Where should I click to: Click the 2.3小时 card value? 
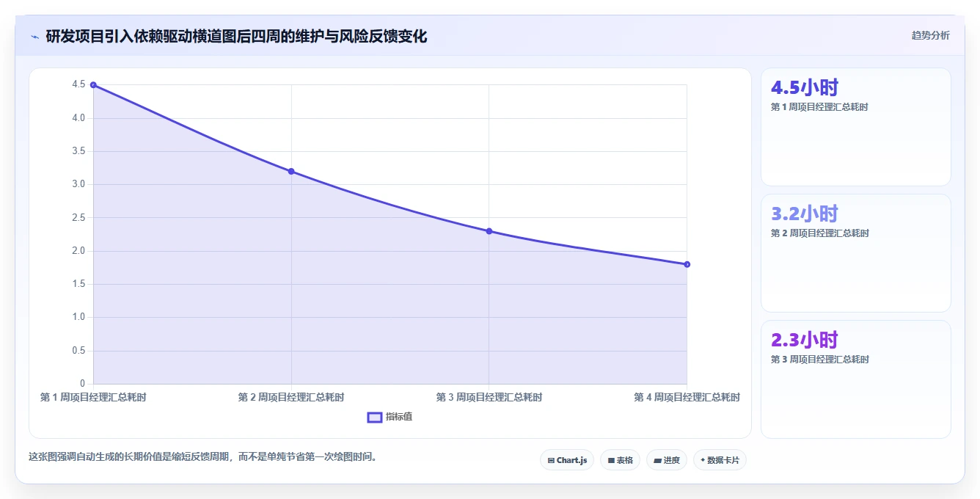tap(804, 340)
